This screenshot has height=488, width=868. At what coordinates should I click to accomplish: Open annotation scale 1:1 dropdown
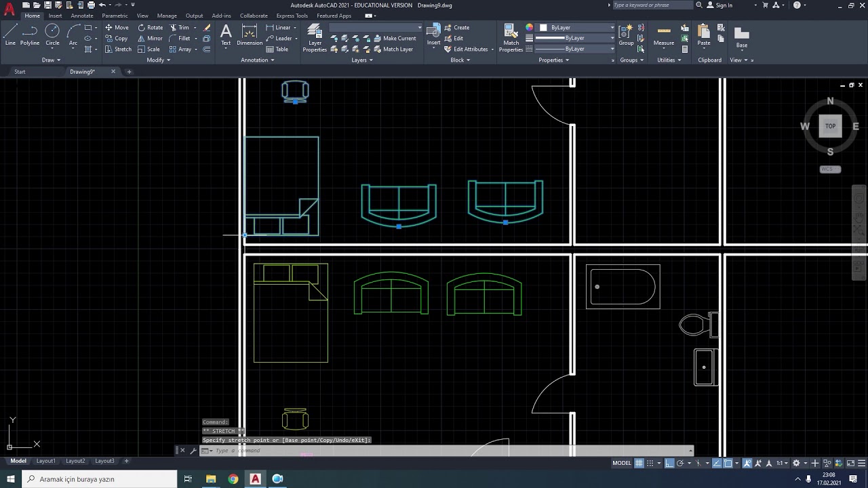tap(782, 463)
